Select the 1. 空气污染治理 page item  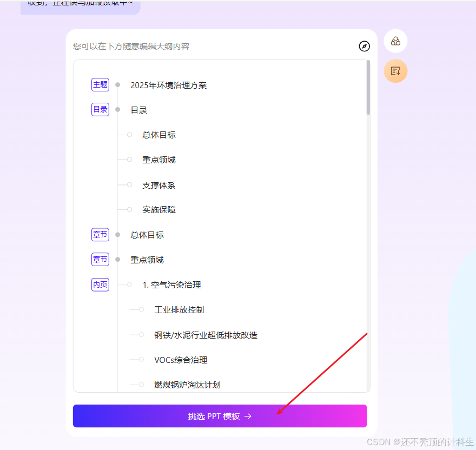(172, 285)
